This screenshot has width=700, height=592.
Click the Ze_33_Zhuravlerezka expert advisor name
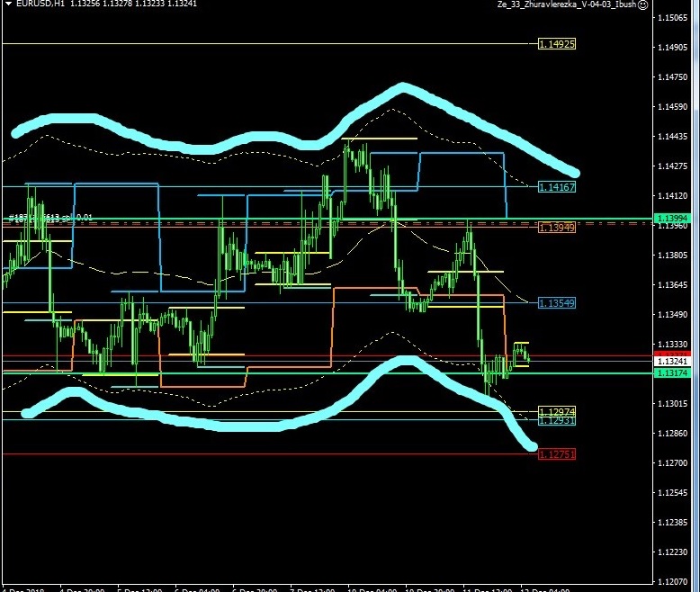pyautogui.click(x=565, y=4)
